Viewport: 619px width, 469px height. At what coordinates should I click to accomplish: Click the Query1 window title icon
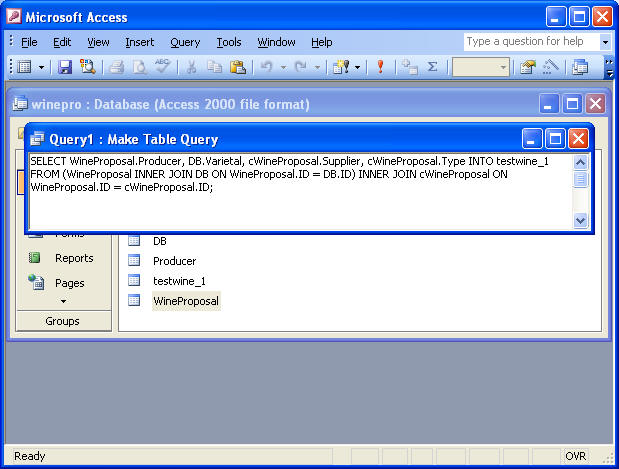[38, 139]
